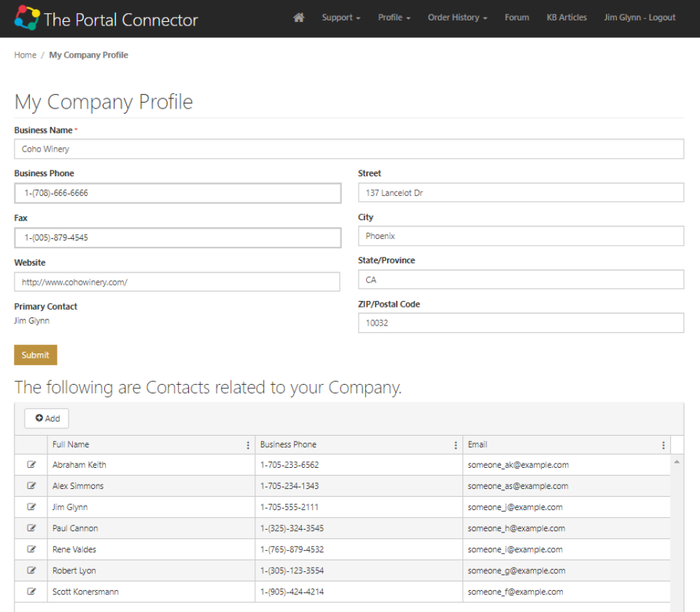The image size is (700, 612).
Task: Submit the company profile form
Action: coord(35,355)
